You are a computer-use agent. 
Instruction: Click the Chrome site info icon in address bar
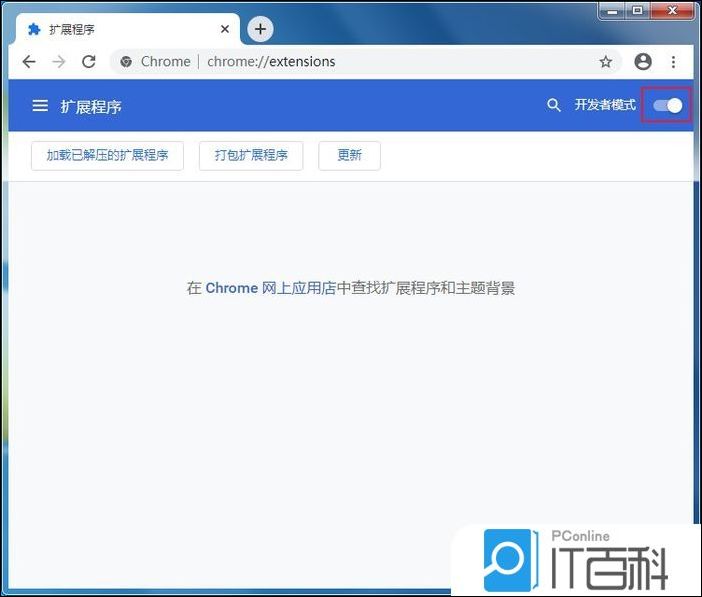coord(126,61)
